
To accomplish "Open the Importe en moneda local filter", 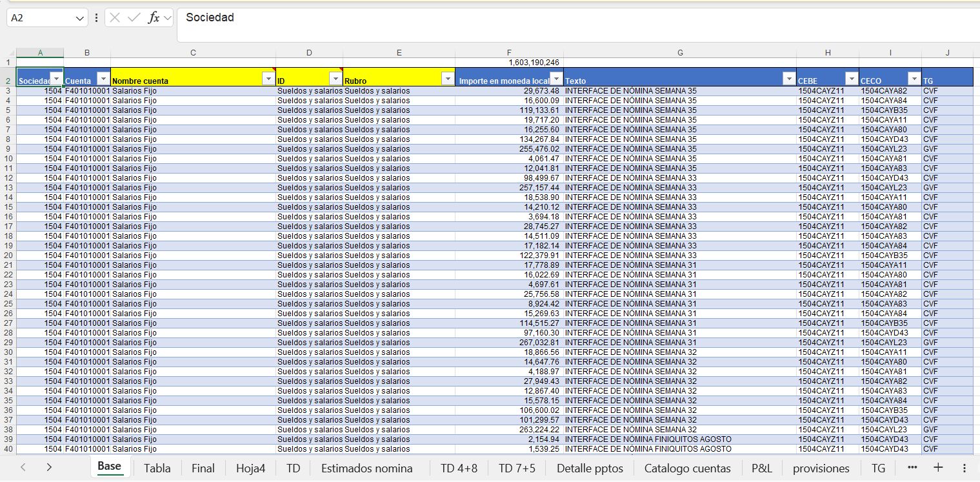I will [x=556, y=79].
